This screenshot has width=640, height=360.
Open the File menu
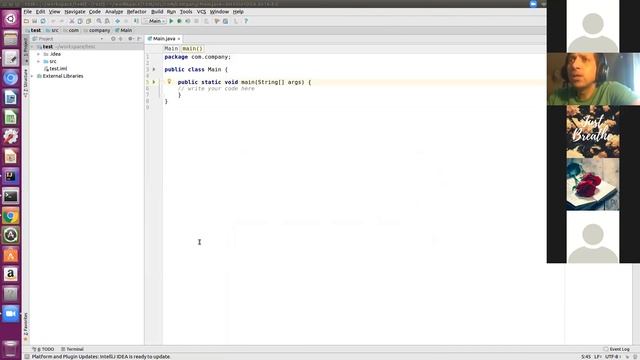click(x=28, y=12)
